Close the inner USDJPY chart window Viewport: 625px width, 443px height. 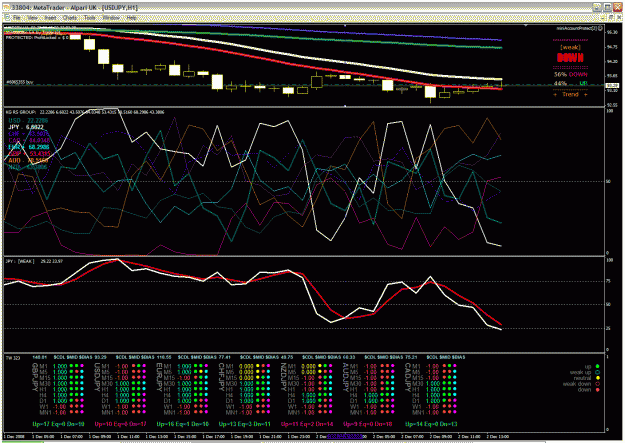pyautogui.click(x=619, y=18)
